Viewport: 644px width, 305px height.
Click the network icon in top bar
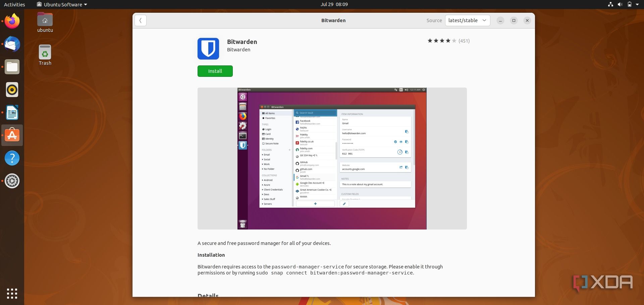[x=610, y=4]
